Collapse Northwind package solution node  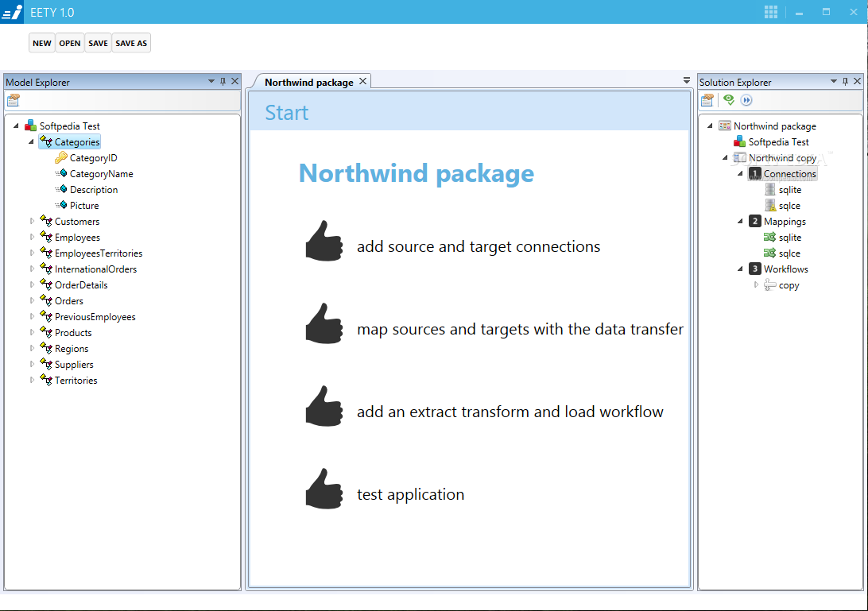coord(711,126)
